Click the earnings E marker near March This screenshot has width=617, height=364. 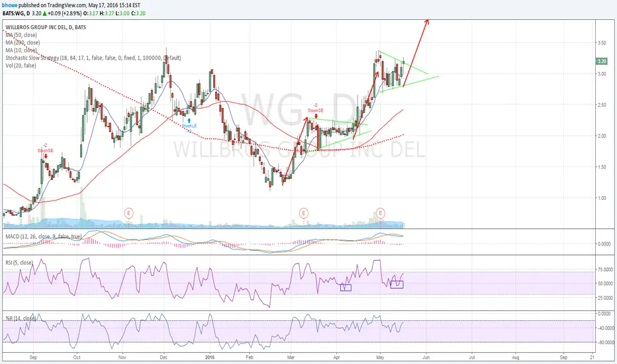coord(303,213)
